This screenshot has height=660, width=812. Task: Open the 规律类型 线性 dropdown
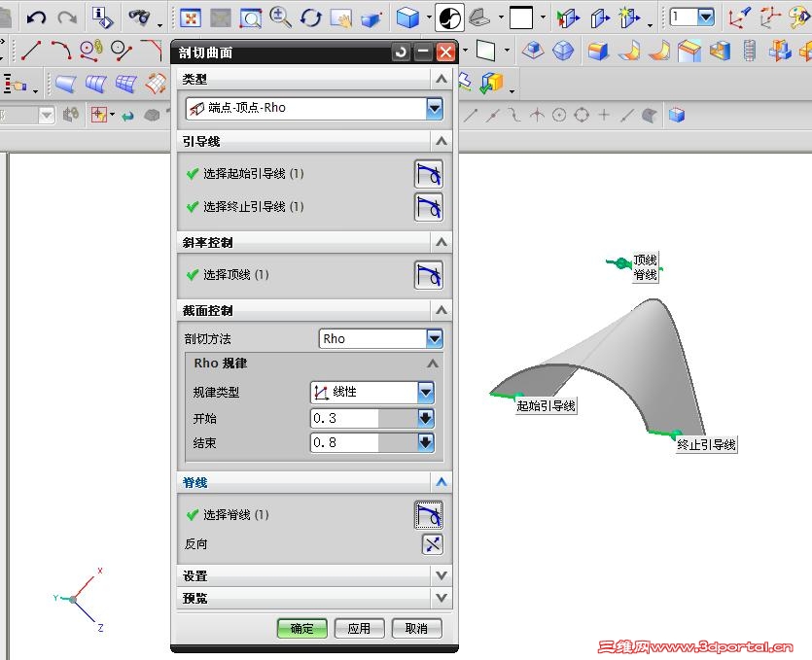[426, 392]
